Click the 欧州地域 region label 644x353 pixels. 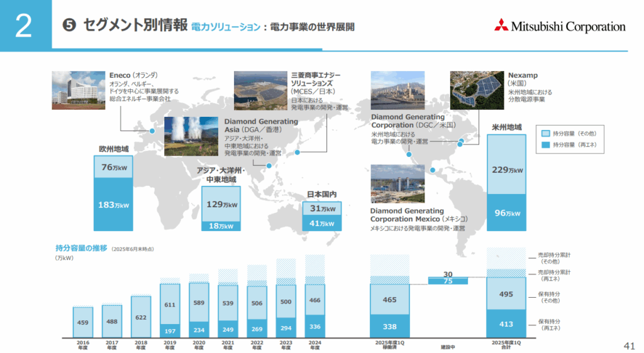(x=113, y=149)
